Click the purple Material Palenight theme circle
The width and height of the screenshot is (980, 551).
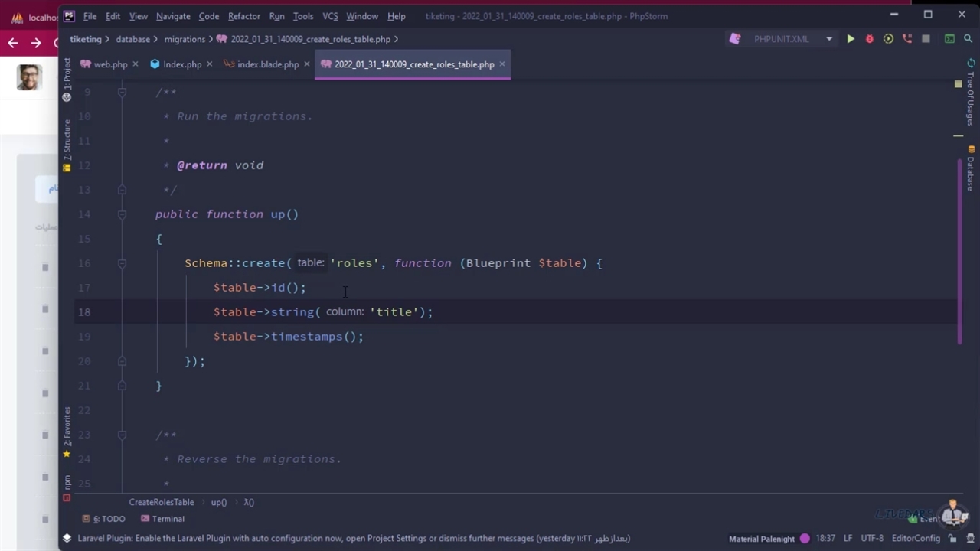805,539
